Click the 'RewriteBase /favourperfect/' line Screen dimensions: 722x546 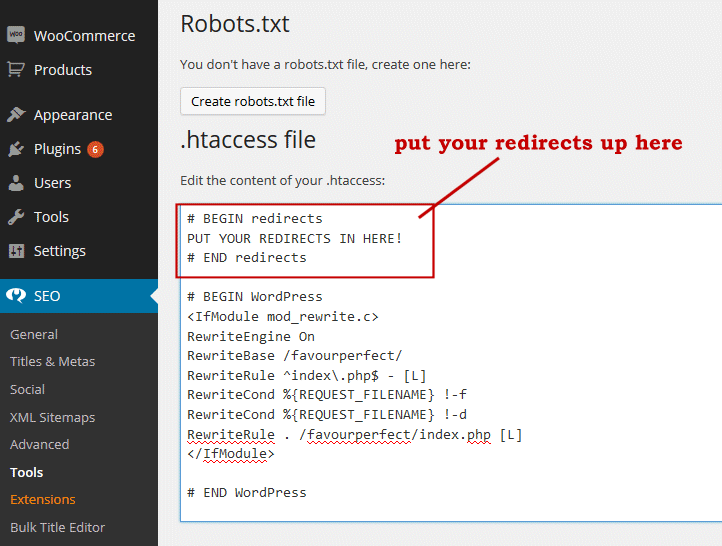tap(295, 355)
